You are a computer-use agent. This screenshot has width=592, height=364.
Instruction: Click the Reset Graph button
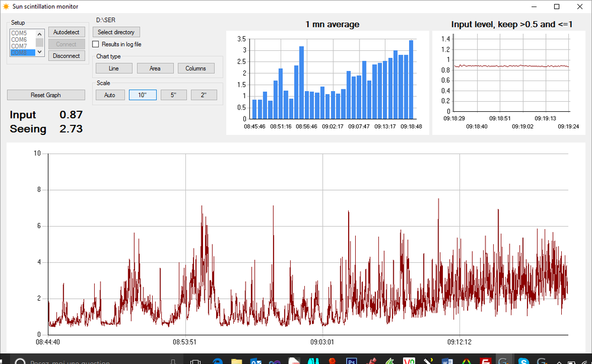point(46,95)
